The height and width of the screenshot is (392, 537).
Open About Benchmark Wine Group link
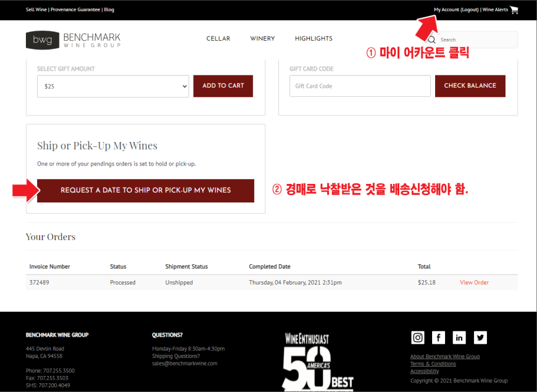pyautogui.click(x=445, y=356)
